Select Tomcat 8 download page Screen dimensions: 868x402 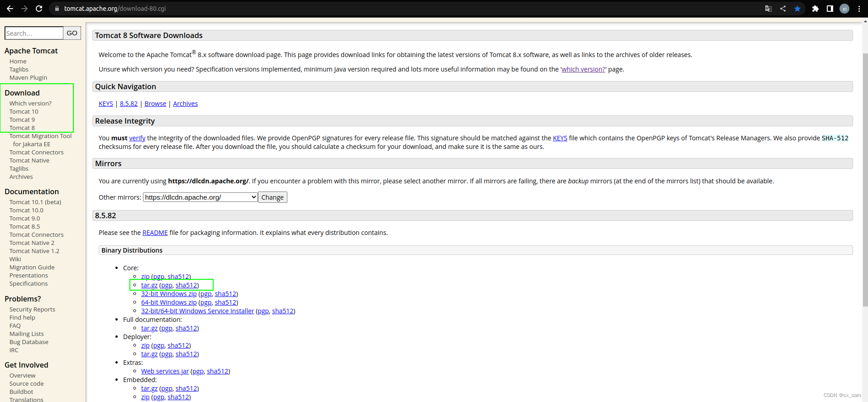click(x=22, y=128)
